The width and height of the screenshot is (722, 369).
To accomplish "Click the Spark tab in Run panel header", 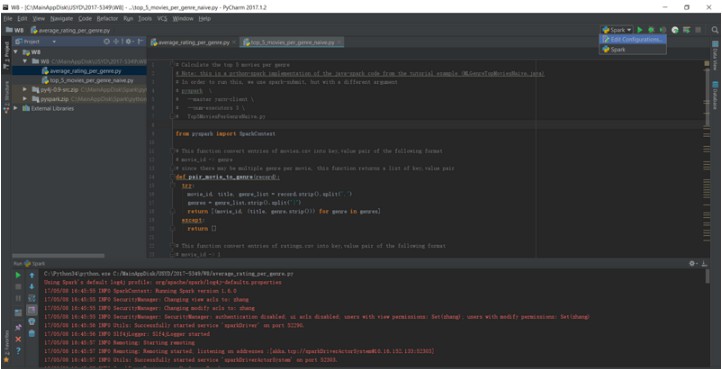I will tap(35, 264).
